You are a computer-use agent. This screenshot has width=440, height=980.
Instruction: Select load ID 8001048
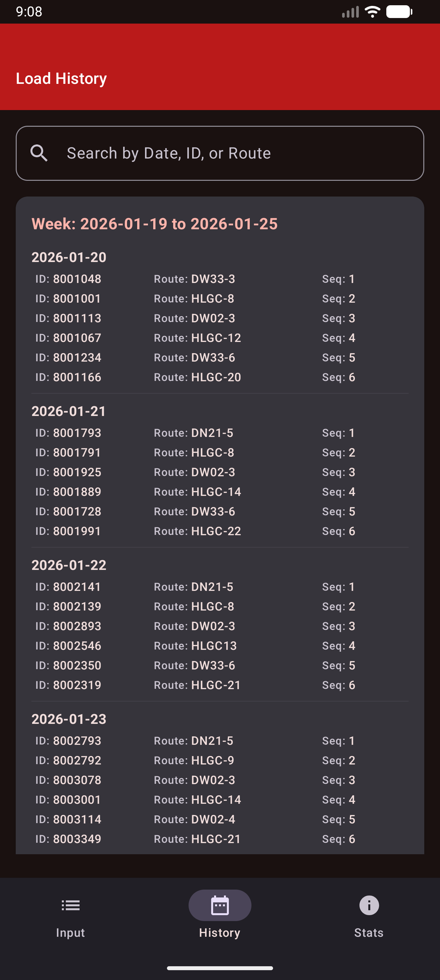pos(68,279)
